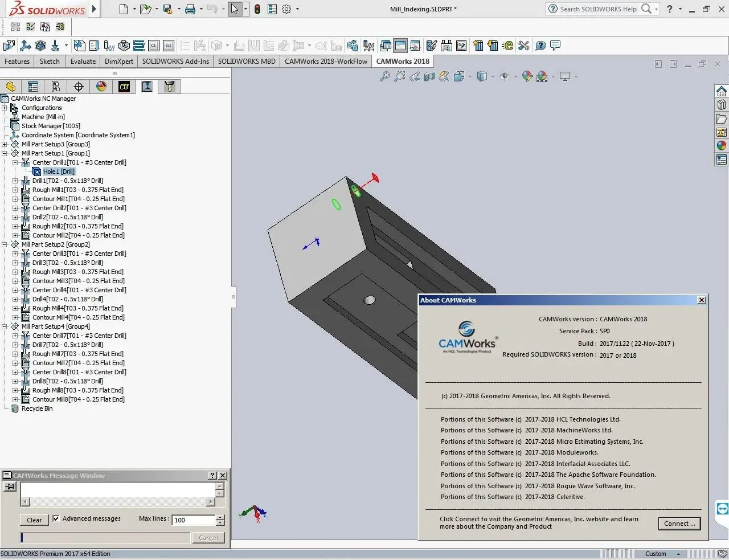Viewport: 729px width, 560px height.
Task: Open the Design Library task pane icon
Action: 722,105
